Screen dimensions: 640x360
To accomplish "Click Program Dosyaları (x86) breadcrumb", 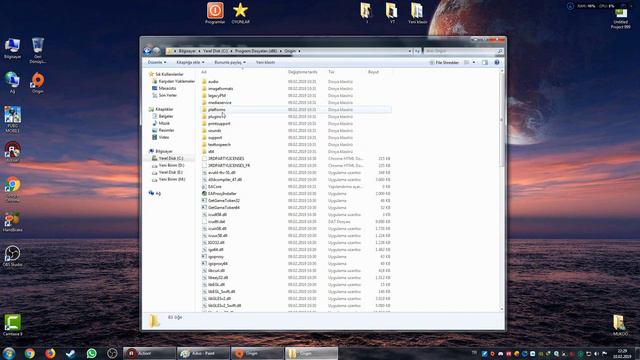I will (256, 51).
